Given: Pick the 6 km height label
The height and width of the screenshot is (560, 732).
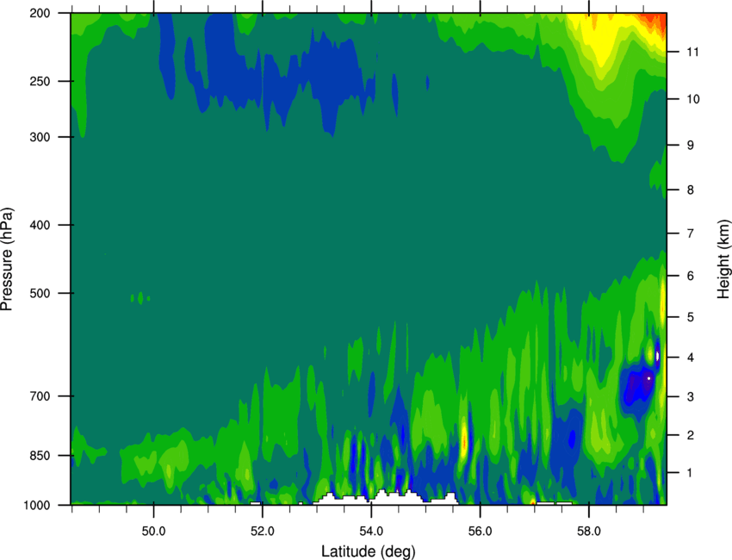Looking at the screenshot, I should tap(690, 276).
